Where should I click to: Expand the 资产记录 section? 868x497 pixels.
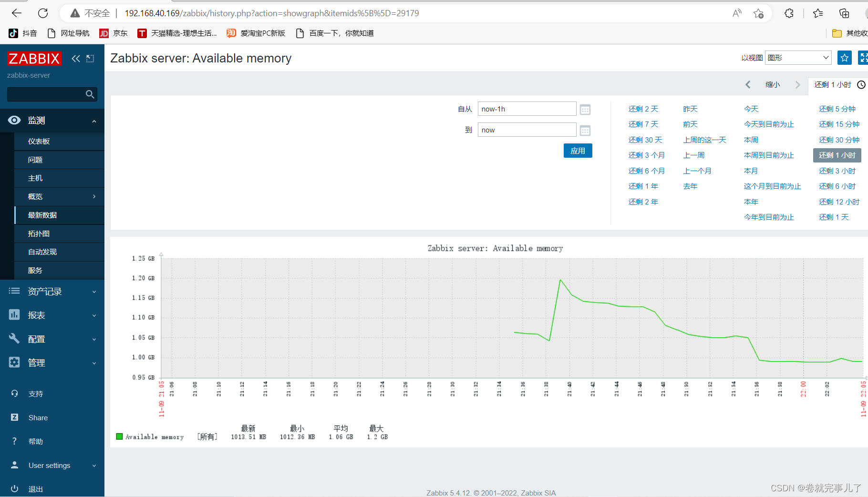tap(52, 292)
